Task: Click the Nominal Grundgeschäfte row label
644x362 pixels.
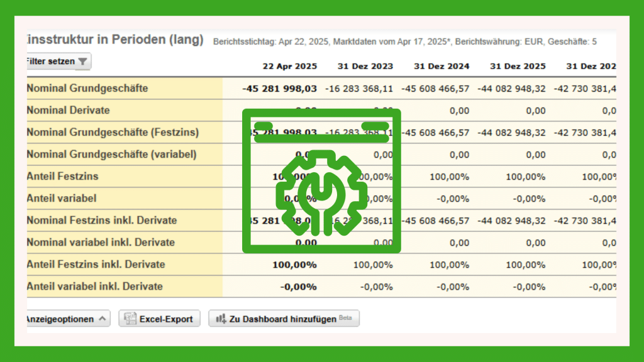Action: coord(87,89)
